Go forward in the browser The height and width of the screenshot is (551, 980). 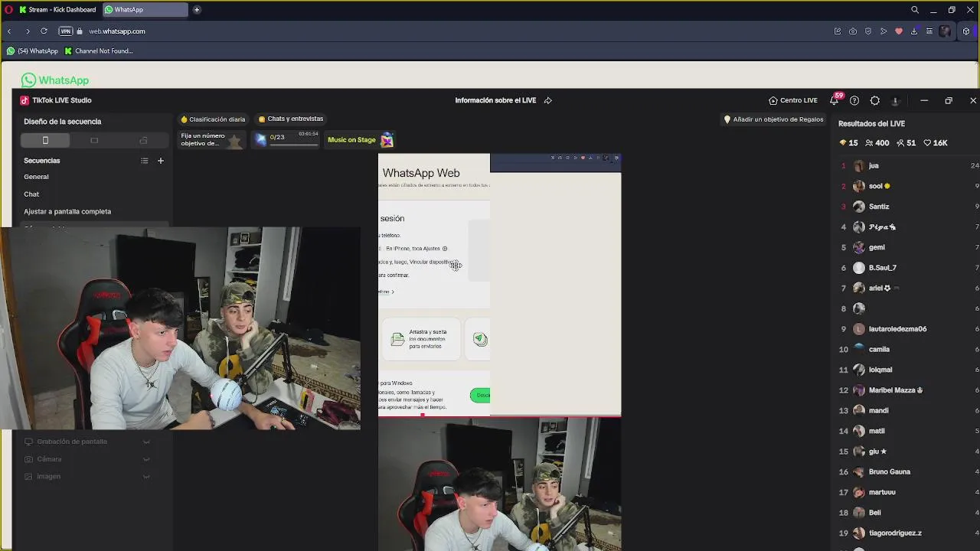28,31
